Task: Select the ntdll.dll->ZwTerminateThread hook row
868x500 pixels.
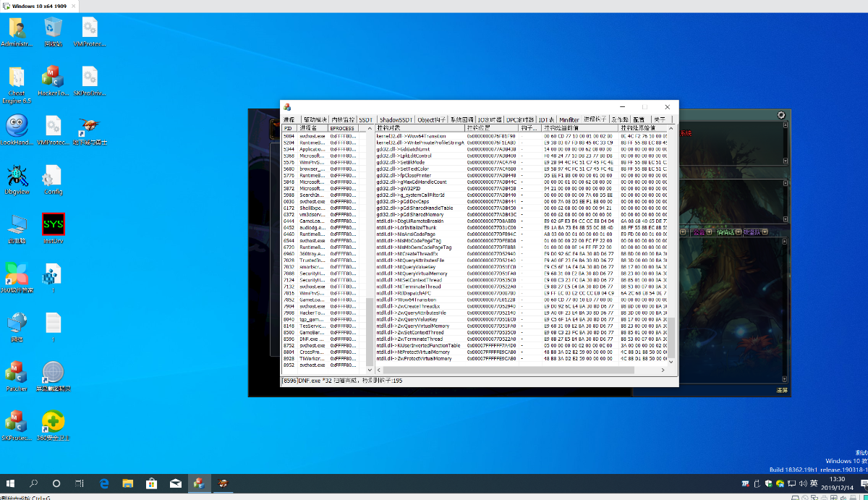Action: pos(519,339)
